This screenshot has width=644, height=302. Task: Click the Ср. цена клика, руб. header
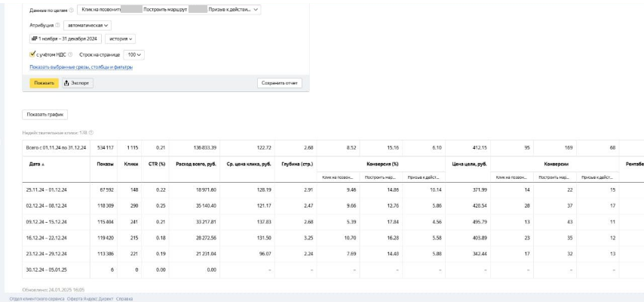point(249,164)
